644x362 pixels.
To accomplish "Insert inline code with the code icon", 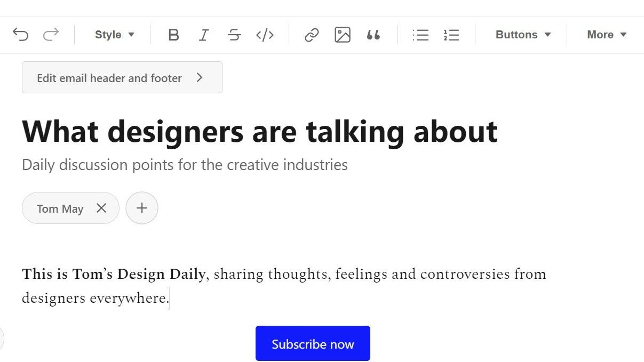I will coord(265,35).
